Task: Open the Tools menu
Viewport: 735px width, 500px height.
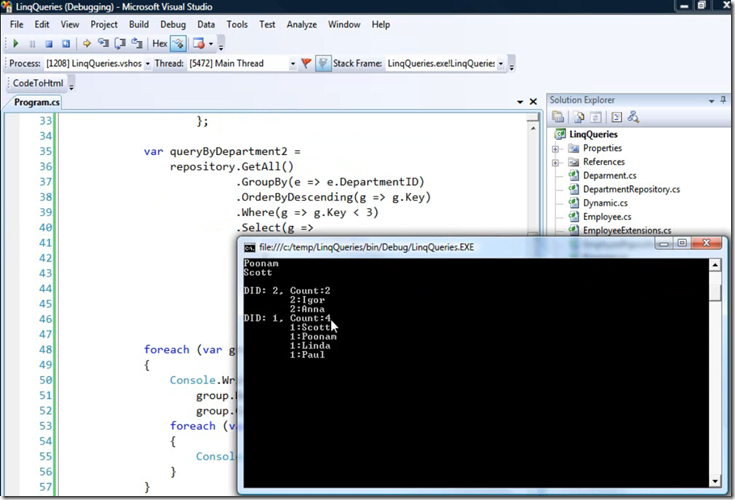Action: click(237, 24)
